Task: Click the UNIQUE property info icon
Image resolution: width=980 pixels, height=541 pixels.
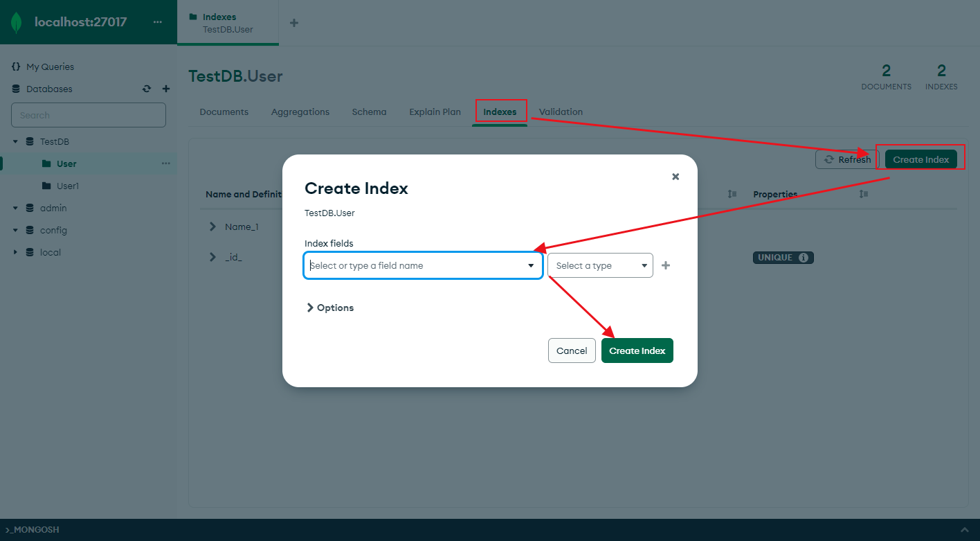Action: 804,258
